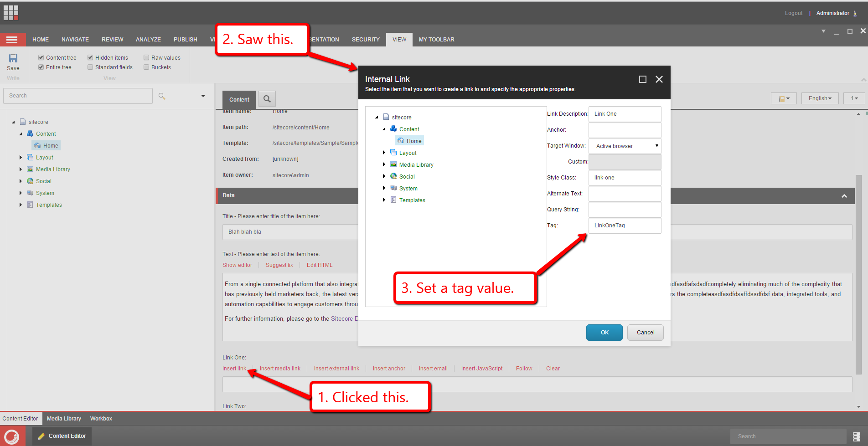Maximize the Internal Link dialog
Screen dimensions: 868x446
click(643, 79)
